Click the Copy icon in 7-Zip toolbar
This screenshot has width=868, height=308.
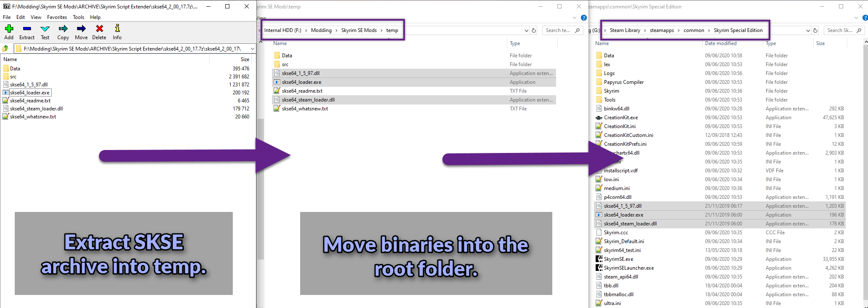[63, 29]
